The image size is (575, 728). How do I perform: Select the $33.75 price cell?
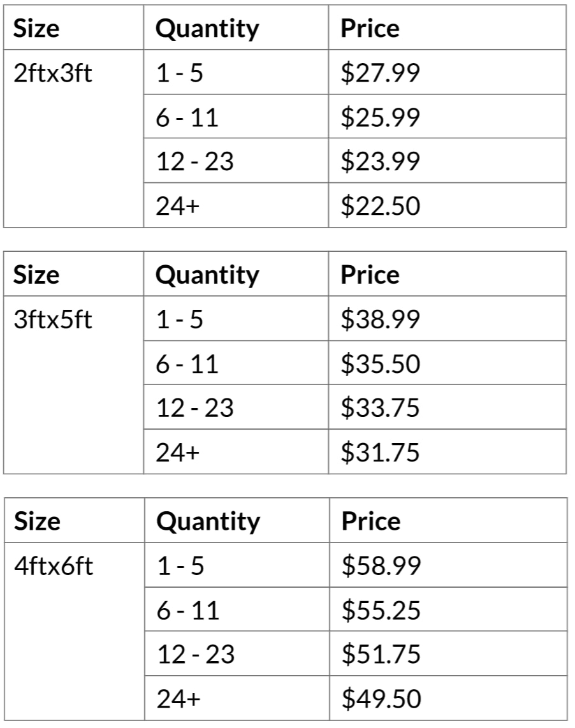point(448,407)
